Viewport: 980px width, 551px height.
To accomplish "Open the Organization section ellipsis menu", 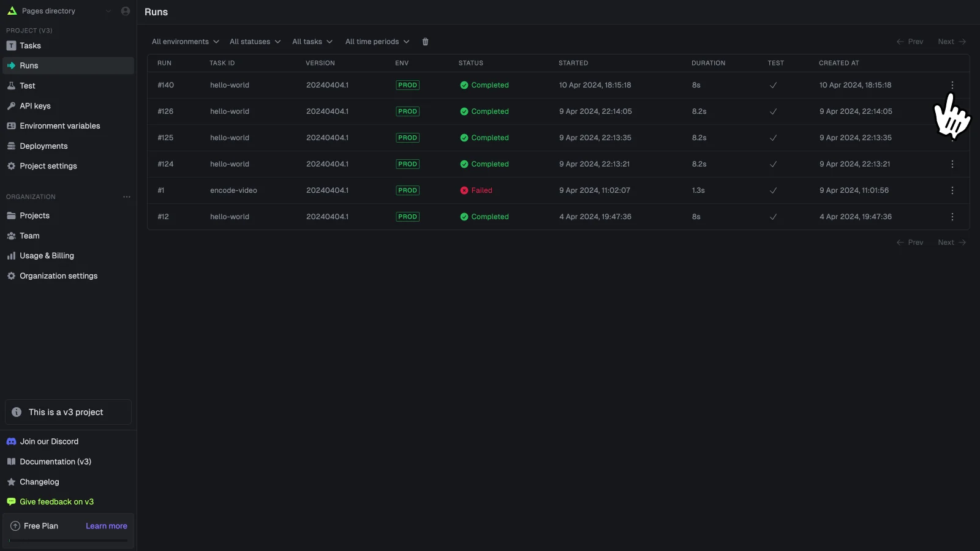I will (127, 197).
